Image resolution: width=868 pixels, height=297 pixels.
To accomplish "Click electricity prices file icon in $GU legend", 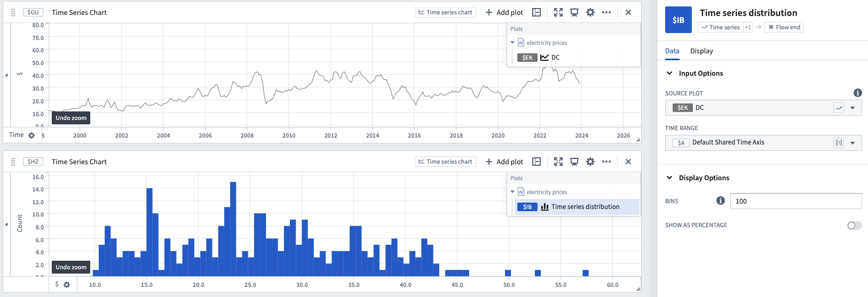I will pyautogui.click(x=521, y=43).
